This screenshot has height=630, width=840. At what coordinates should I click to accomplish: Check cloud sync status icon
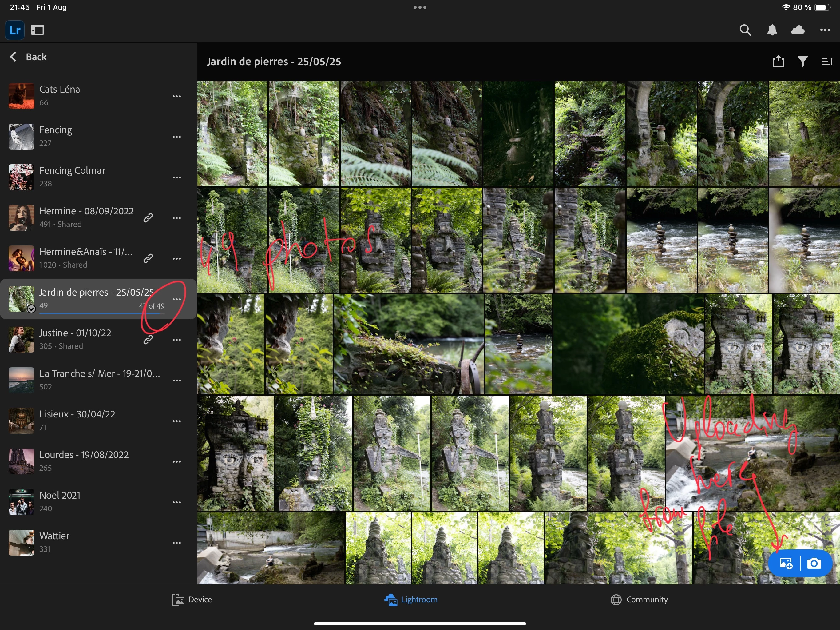[798, 30]
